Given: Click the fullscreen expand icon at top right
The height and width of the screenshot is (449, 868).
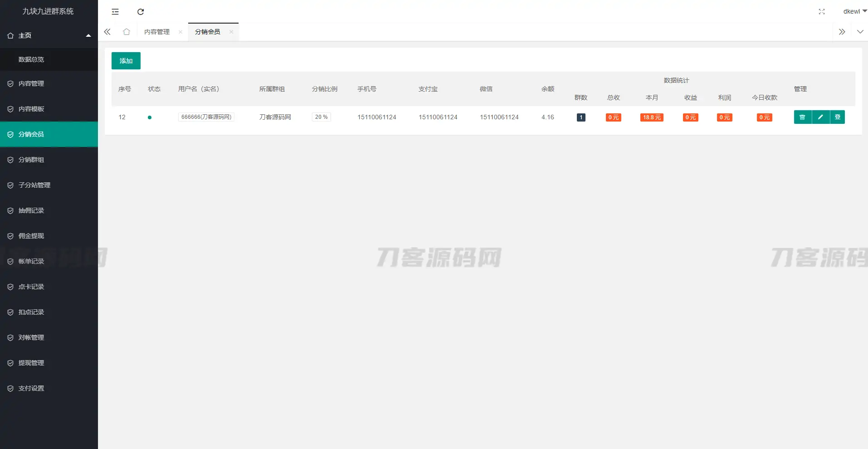Looking at the screenshot, I should click(x=822, y=12).
